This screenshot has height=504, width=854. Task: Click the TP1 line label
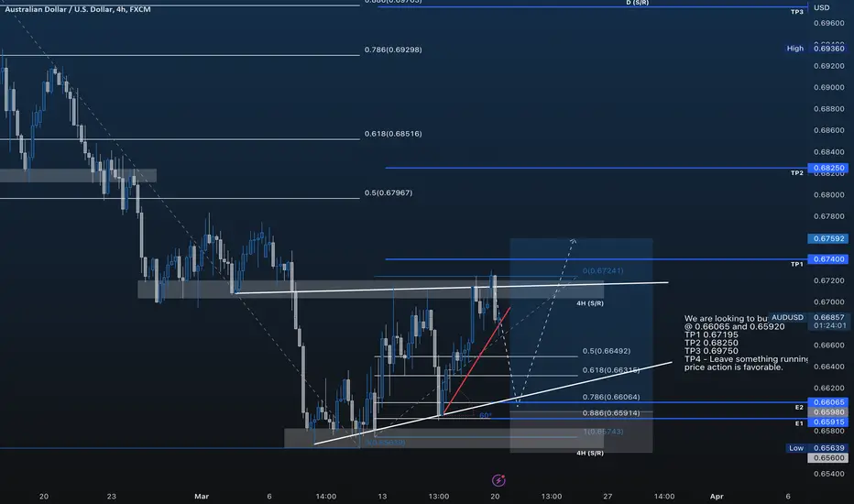click(x=797, y=264)
